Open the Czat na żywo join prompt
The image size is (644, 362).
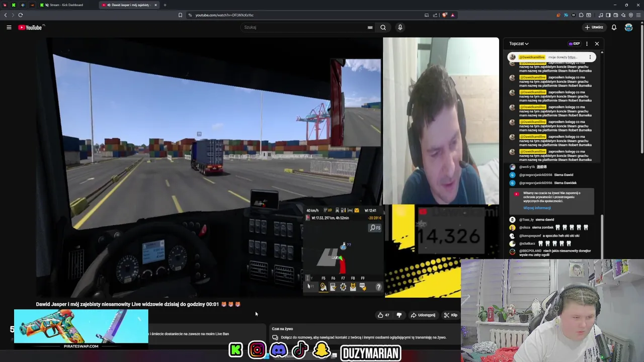click(x=363, y=337)
